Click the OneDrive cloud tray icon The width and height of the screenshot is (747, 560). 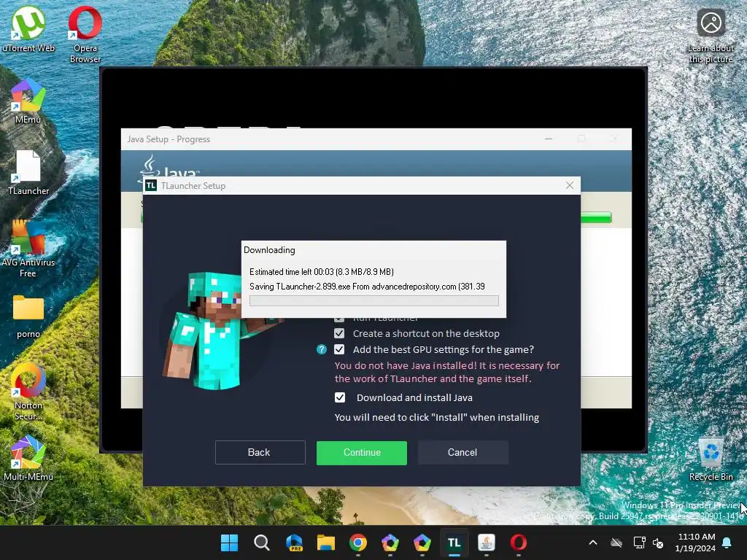pos(616,542)
